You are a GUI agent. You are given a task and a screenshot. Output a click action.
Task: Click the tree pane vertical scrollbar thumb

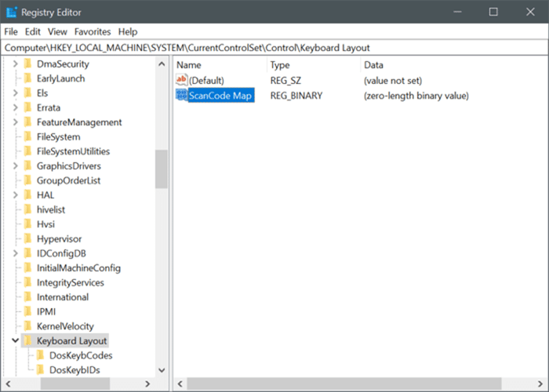[162, 169]
